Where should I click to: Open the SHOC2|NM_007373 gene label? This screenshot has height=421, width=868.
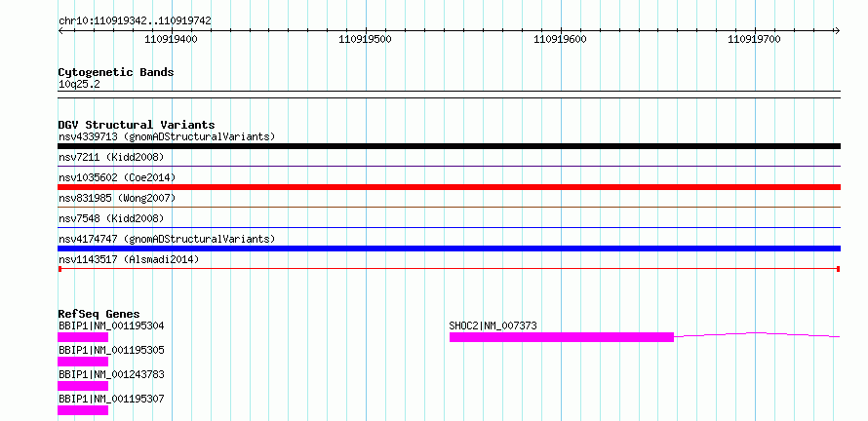(493, 325)
